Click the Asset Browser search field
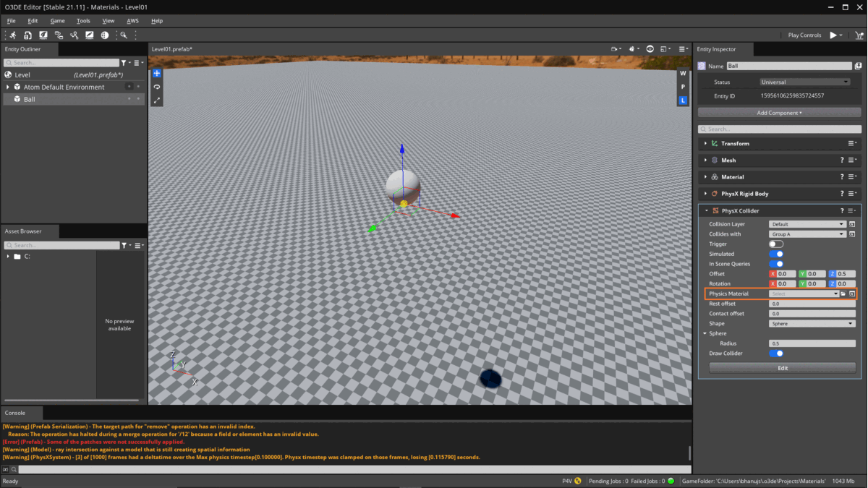868x488 pixels. click(61, 246)
